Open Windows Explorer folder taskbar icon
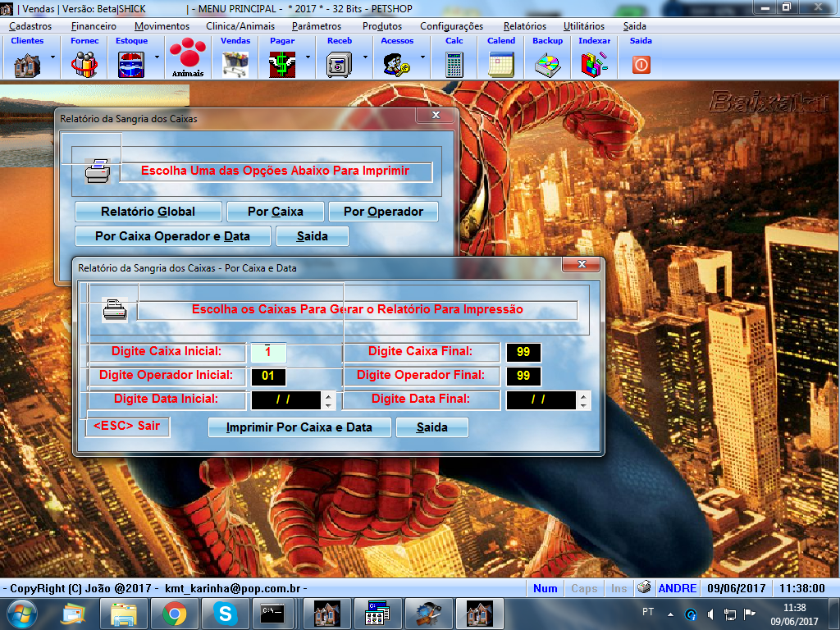 point(123,614)
